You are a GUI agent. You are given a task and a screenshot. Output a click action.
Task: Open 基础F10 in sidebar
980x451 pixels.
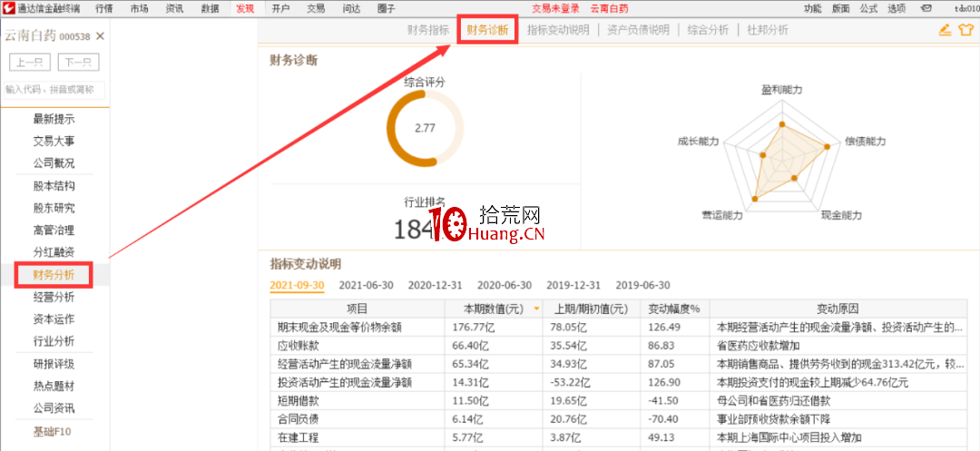pos(54,431)
